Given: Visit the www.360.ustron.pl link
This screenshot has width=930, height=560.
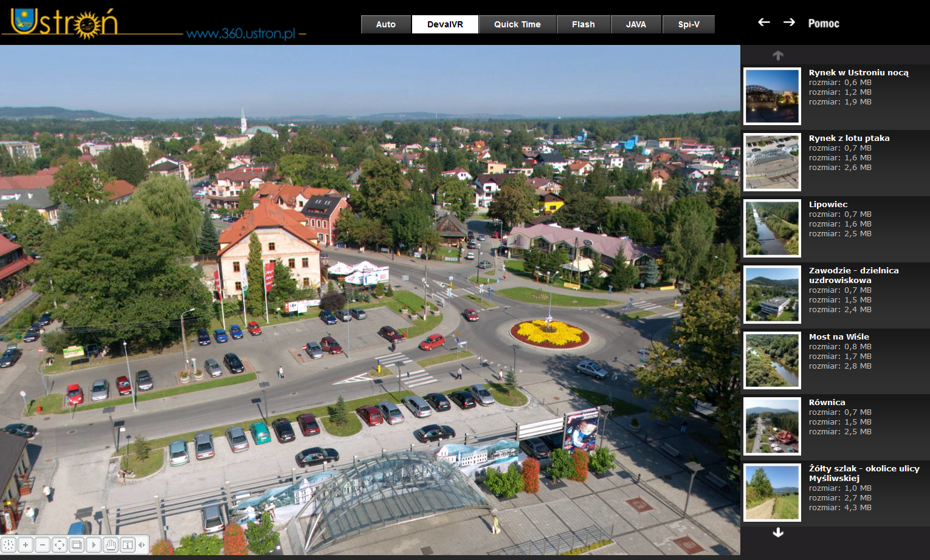Looking at the screenshot, I should point(241,33).
